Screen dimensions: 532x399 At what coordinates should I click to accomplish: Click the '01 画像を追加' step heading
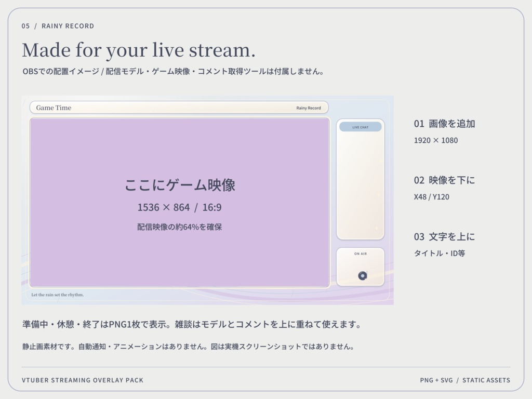coord(444,124)
